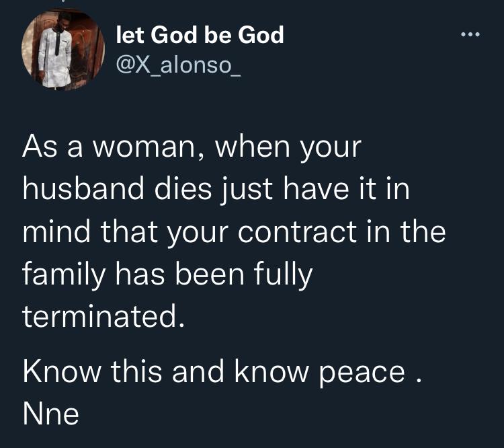
Task: Click the word "let" in the display name
Action: coord(129,35)
